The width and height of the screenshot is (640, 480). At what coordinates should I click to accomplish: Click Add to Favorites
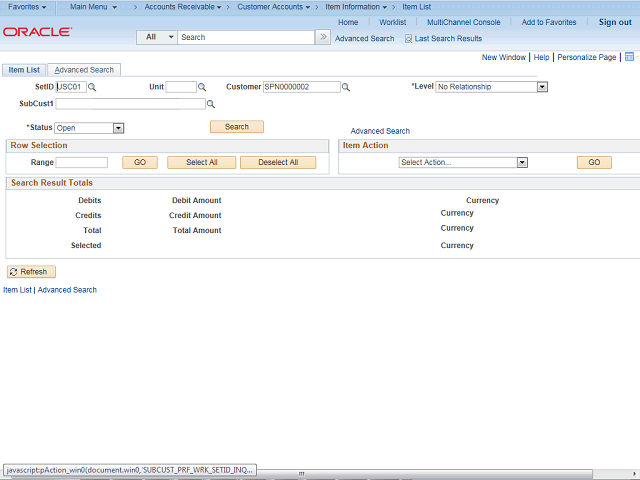549,22
